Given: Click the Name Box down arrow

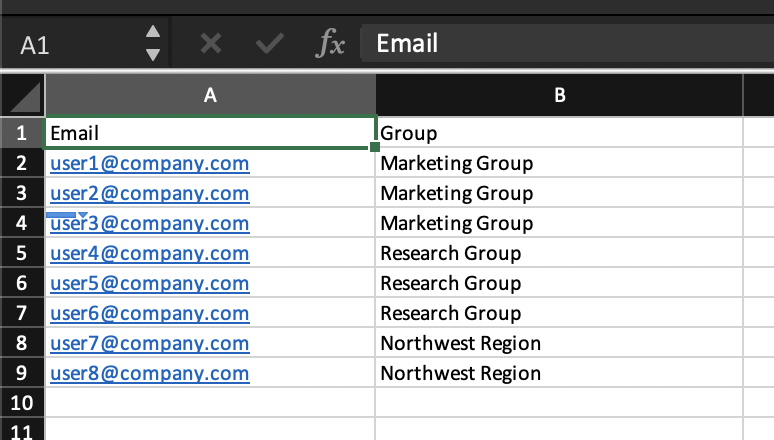Looking at the screenshot, I should (x=153, y=54).
